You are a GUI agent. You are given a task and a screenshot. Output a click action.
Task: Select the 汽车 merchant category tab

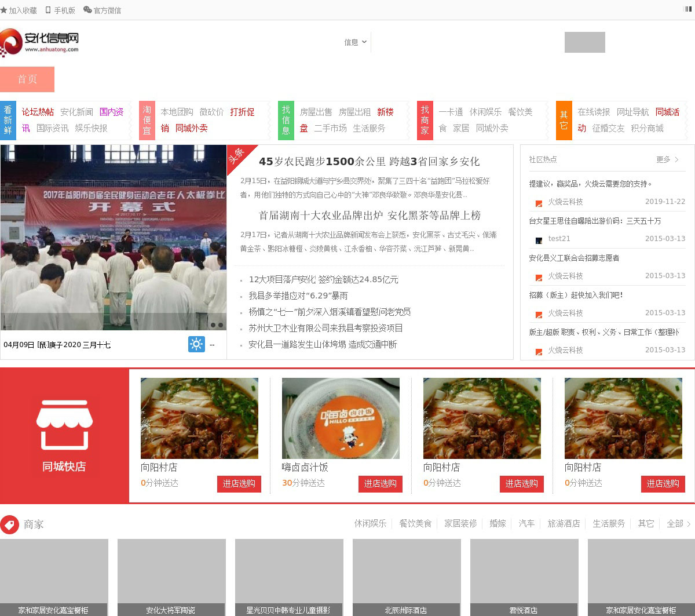coord(526,523)
